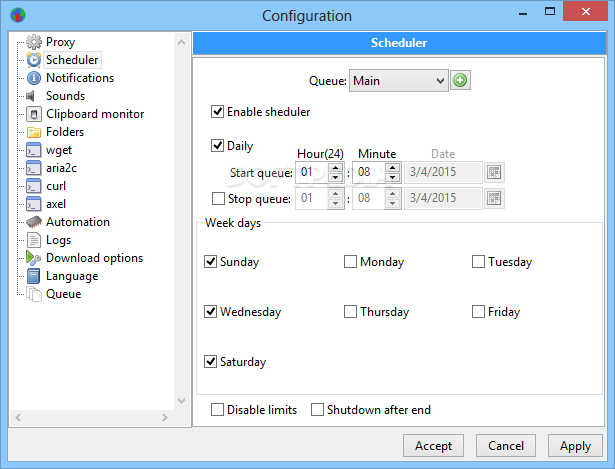Click the Start queue minute field

(x=369, y=172)
